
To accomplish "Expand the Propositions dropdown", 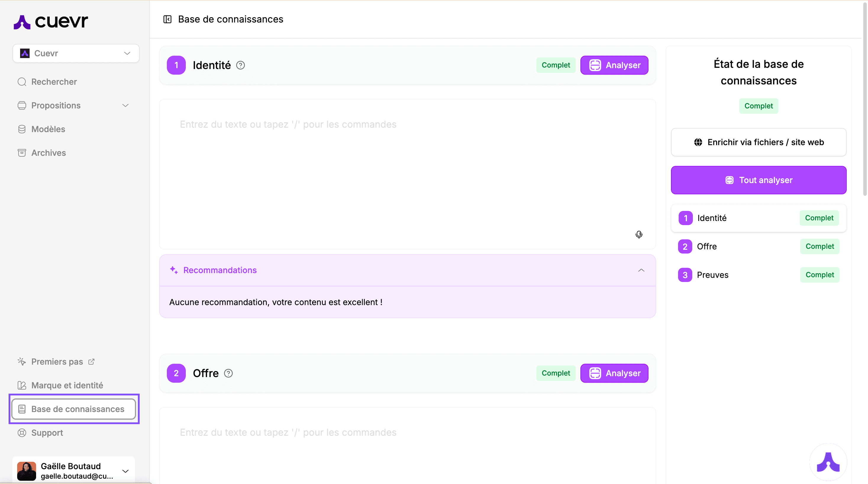I will [125, 105].
